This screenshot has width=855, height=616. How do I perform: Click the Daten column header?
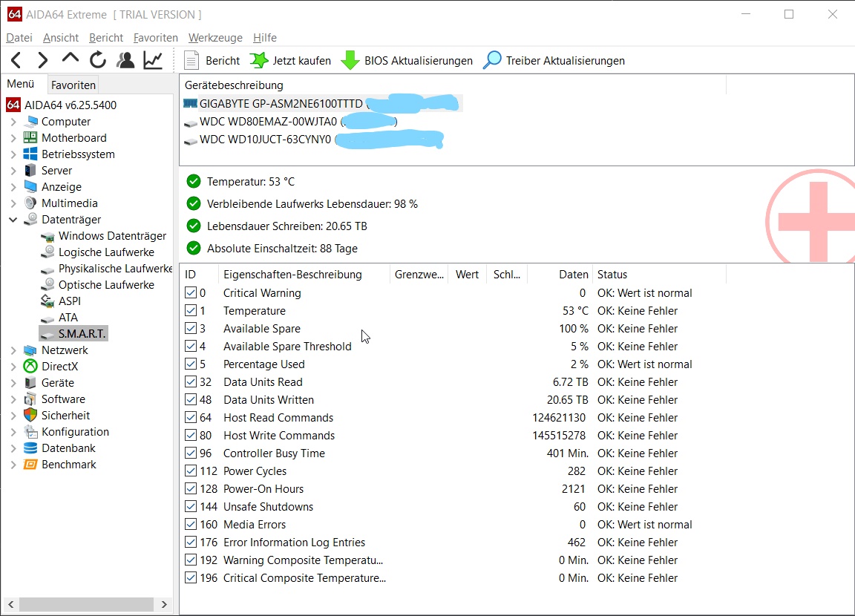click(x=560, y=274)
